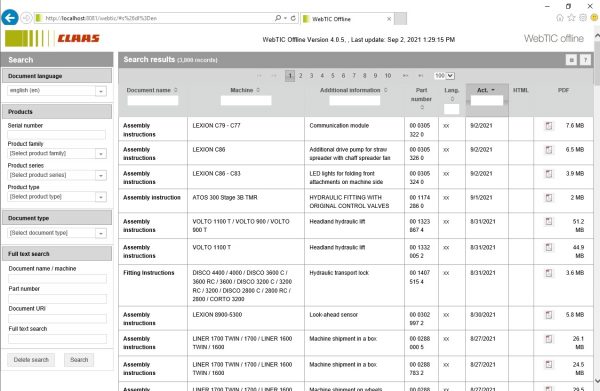
Task: Go to next results page icon
Action: coord(405,76)
